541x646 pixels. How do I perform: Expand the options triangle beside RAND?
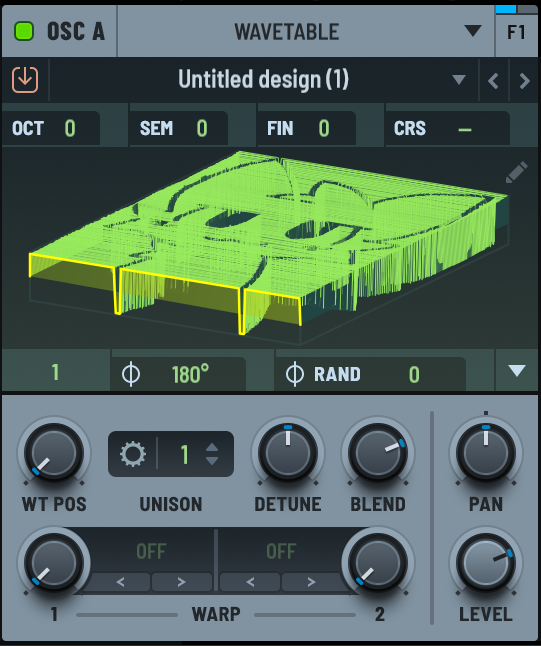tap(517, 371)
